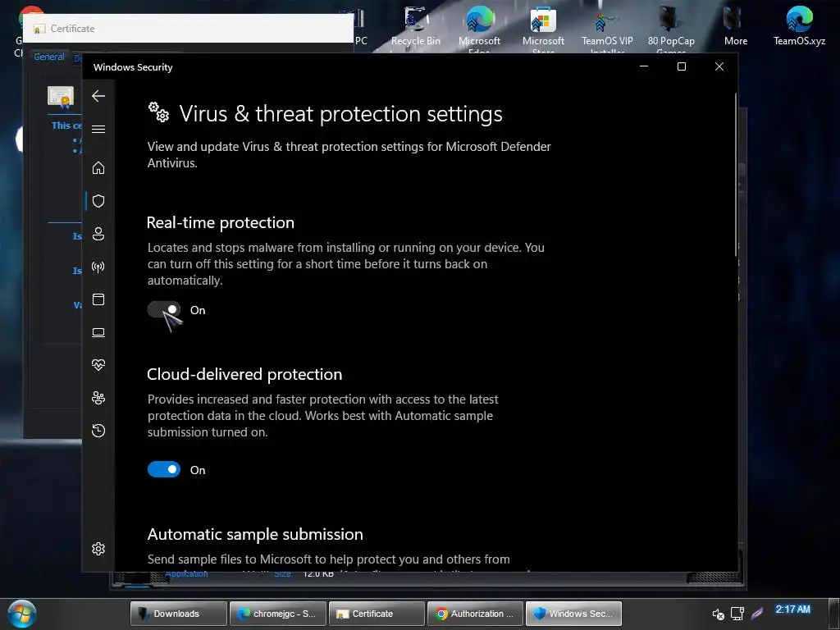This screenshot has width=840, height=630.
Task: Switch to chromejgc taskbar window
Action: [277, 614]
